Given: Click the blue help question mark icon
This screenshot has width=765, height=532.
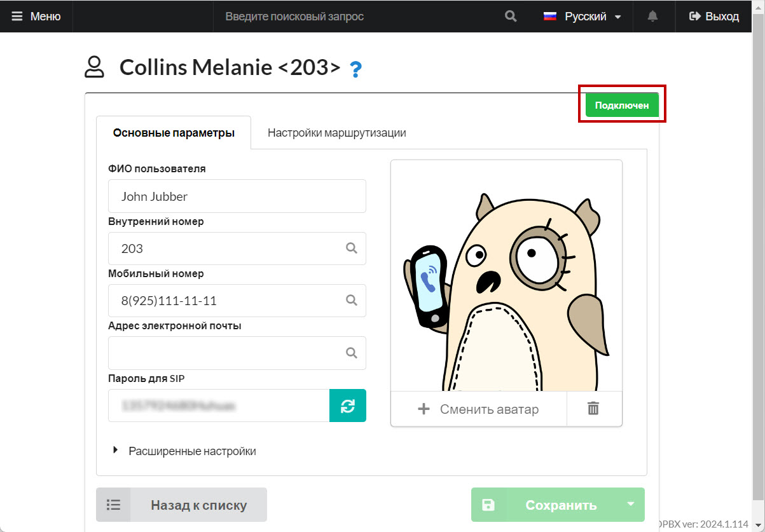Looking at the screenshot, I should click(x=356, y=69).
